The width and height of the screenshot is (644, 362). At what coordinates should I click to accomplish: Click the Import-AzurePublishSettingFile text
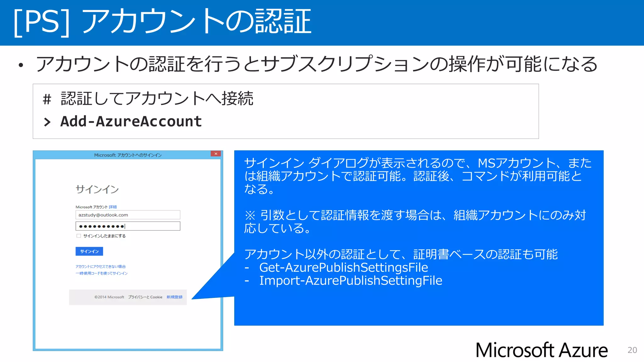(351, 281)
